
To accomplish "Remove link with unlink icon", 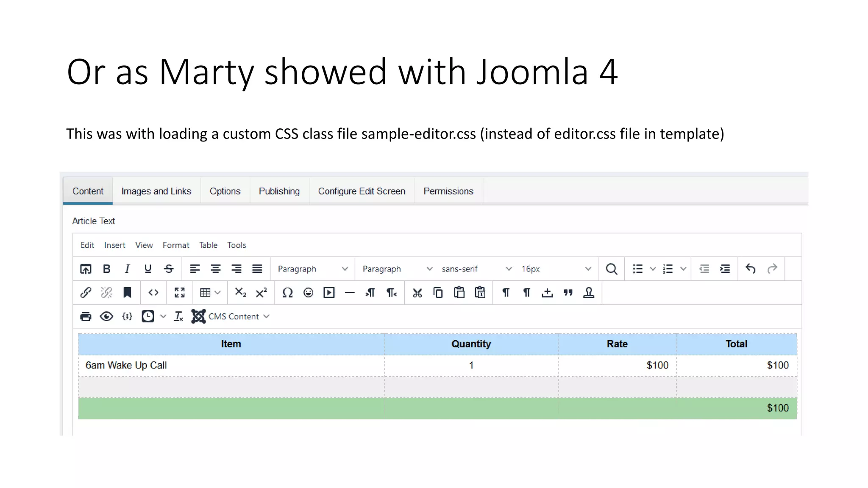I will point(106,293).
